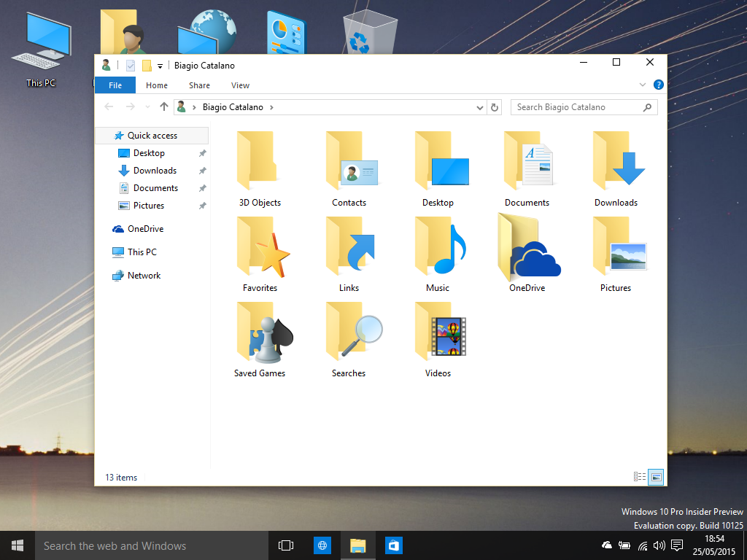Open the volume control in system tray

point(659,545)
